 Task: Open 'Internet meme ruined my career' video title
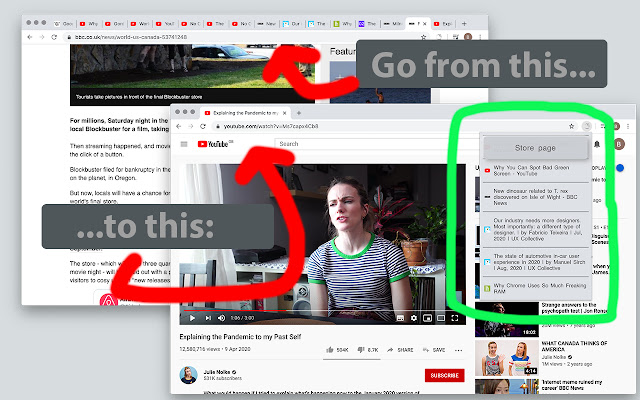click(x=572, y=385)
